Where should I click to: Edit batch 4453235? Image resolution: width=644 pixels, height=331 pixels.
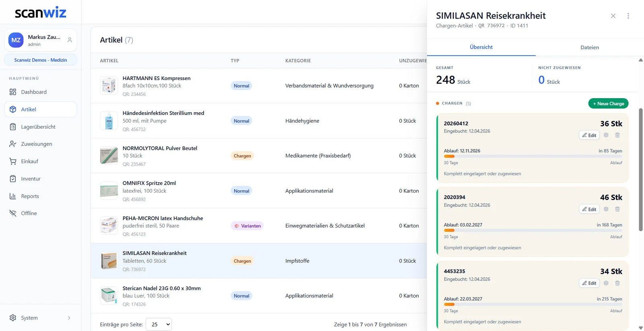coord(589,283)
